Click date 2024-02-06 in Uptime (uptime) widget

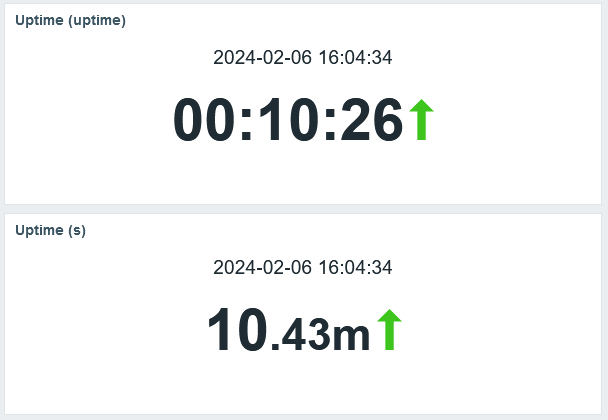261,57
